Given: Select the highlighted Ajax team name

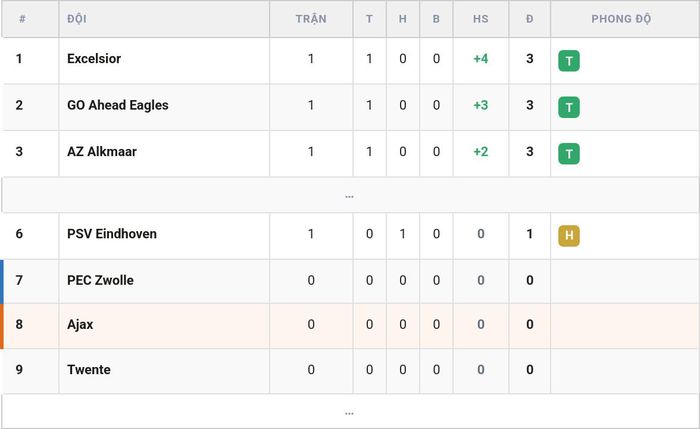Looking at the screenshot, I should coord(80,325).
